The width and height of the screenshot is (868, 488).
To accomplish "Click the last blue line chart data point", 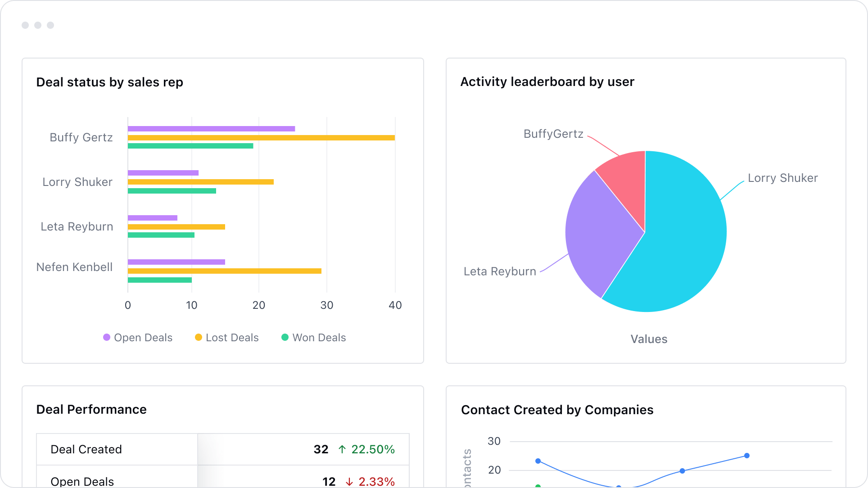I will (747, 456).
